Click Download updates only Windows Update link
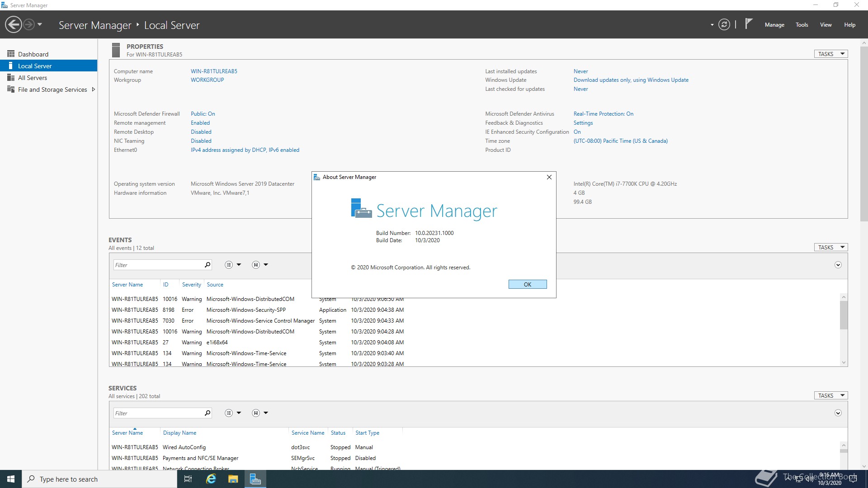868x488 pixels. pyautogui.click(x=631, y=80)
